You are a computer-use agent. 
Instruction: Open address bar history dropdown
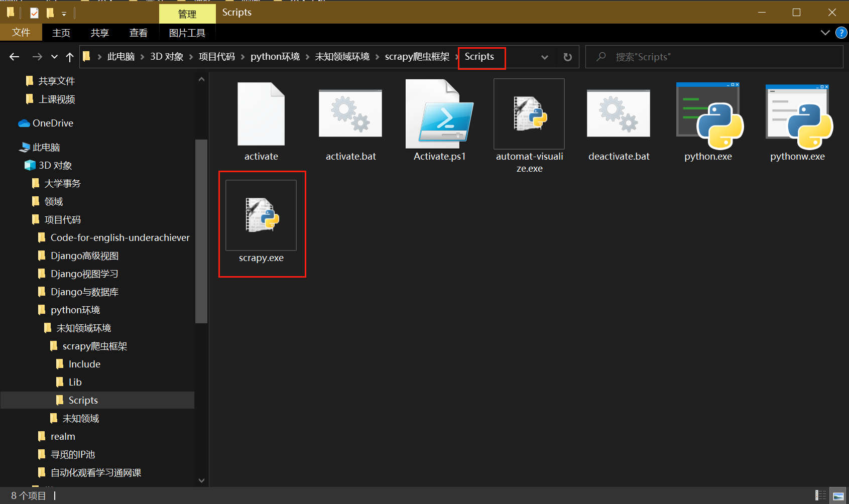coord(544,57)
